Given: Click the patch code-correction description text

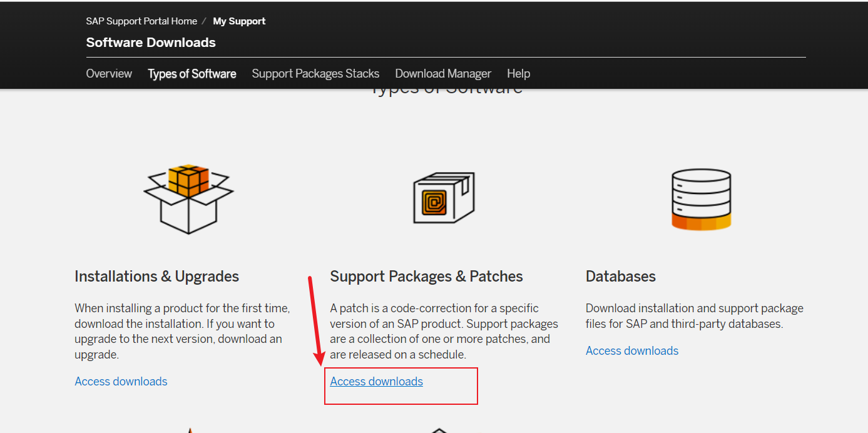Looking at the screenshot, I should (x=444, y=331).
